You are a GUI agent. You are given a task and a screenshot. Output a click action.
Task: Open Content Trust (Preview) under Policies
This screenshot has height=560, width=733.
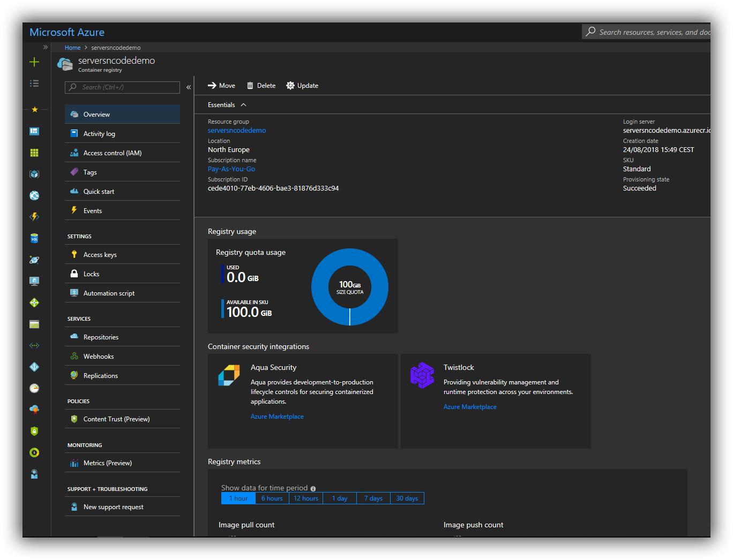click(x=122, y=419)
